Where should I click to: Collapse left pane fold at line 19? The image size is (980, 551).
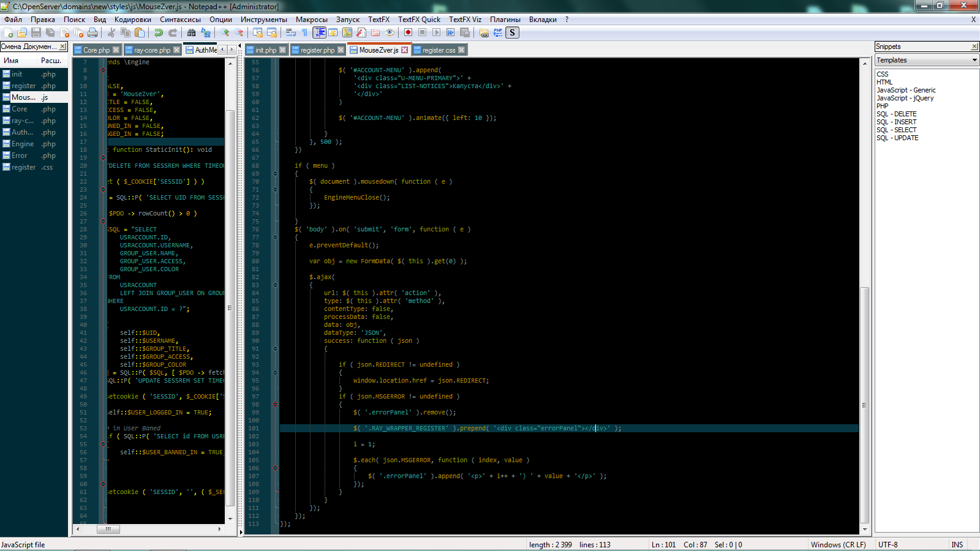(x=103, y=157)
